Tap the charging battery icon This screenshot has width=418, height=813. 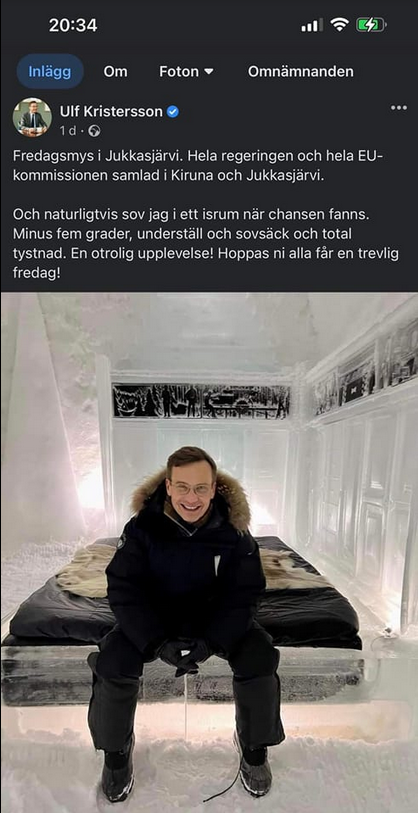click(370, 25)
